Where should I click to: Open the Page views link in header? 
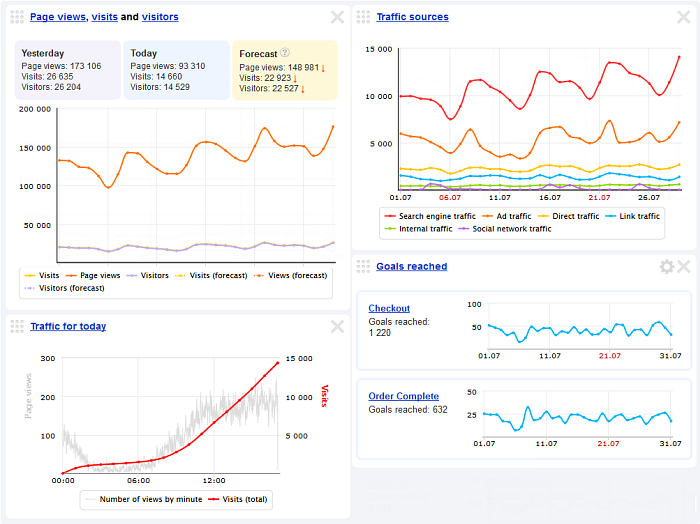pyautogui.click(x=58, y=17)
